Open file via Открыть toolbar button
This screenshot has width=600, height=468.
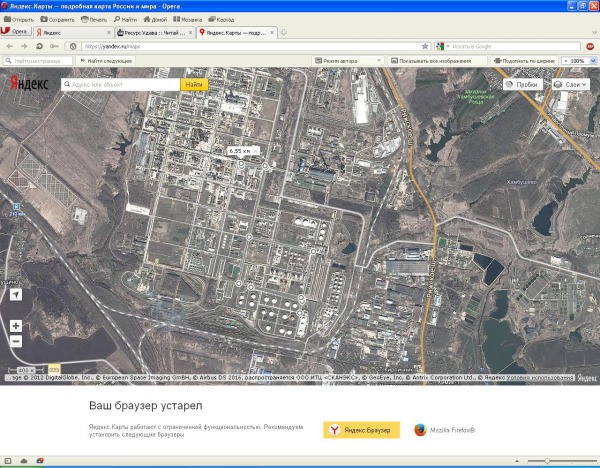click(x=19, y=19)
